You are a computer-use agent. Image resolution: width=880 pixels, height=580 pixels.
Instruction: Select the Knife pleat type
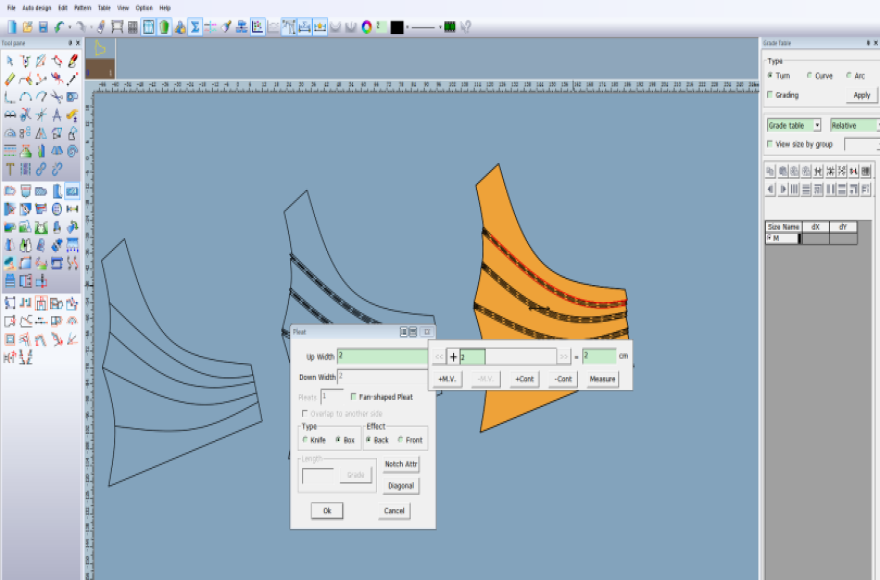pyautogui.click(x=305, y=440)
